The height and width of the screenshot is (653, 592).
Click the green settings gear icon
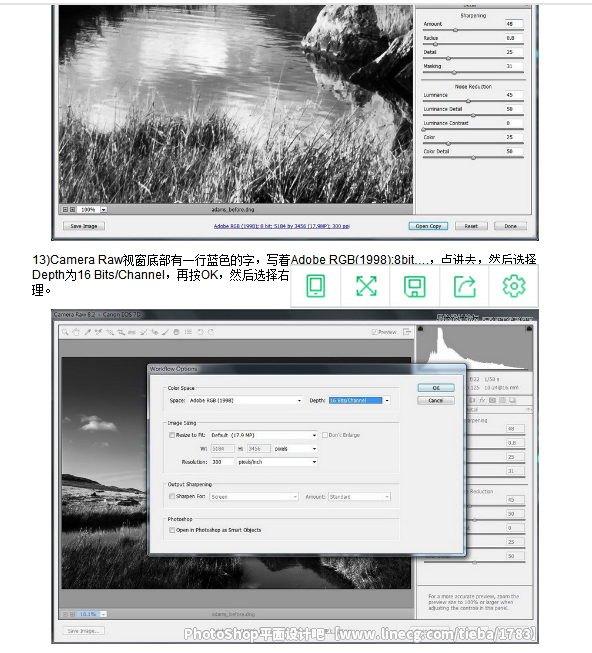coord(514,286)
